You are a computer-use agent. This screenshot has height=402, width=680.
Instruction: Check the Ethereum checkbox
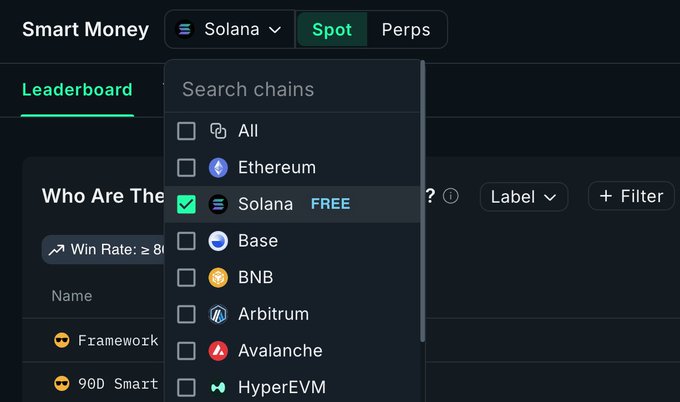point(186,168)
